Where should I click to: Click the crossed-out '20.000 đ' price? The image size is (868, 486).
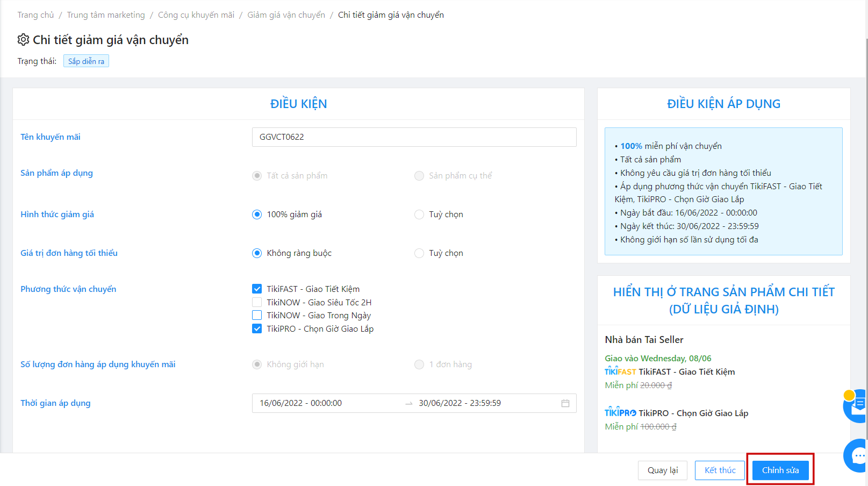(656, 385)
